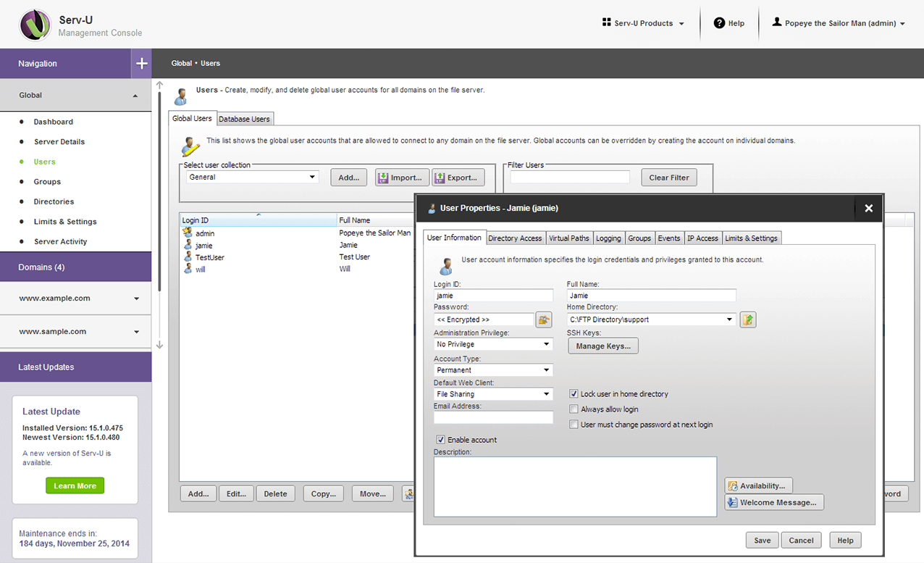Screen dimensions: 924x563
Task: Open the Select user collection dropdown
Action: click(252, 177)
